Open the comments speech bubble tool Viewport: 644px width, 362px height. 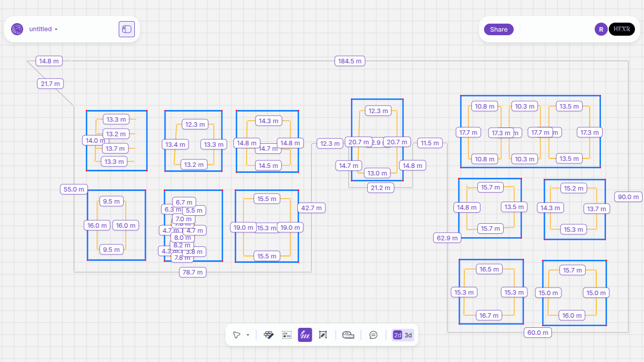(x=373, y=335)
